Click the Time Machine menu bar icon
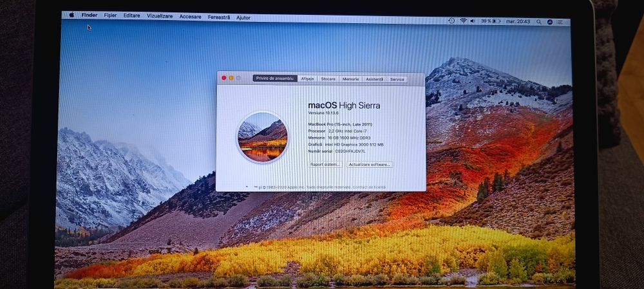644x289 pixels. pos(451,21)
